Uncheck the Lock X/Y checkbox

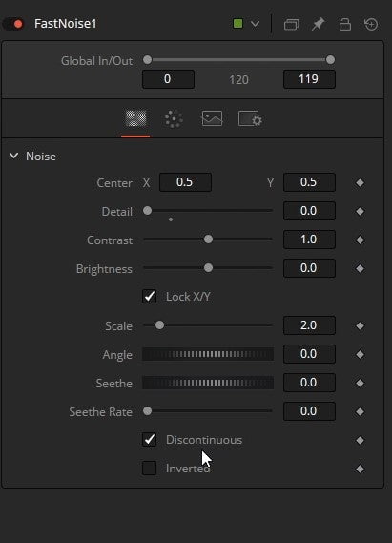149,297
